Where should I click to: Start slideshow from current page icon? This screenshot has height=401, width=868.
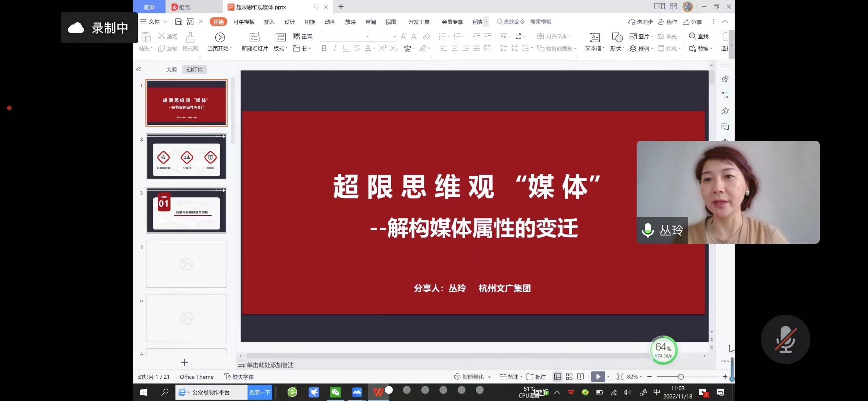tap(220, 37)
